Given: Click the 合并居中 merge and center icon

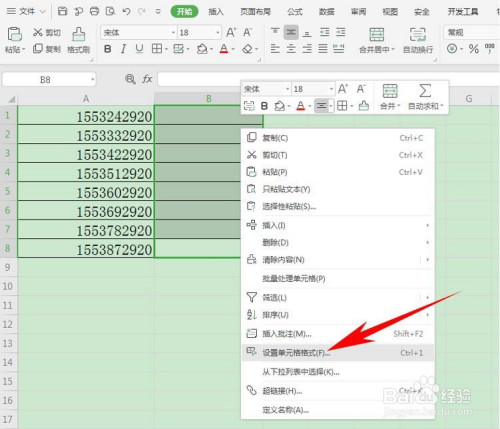Looking at the screenshot, I should coord(377,35).
